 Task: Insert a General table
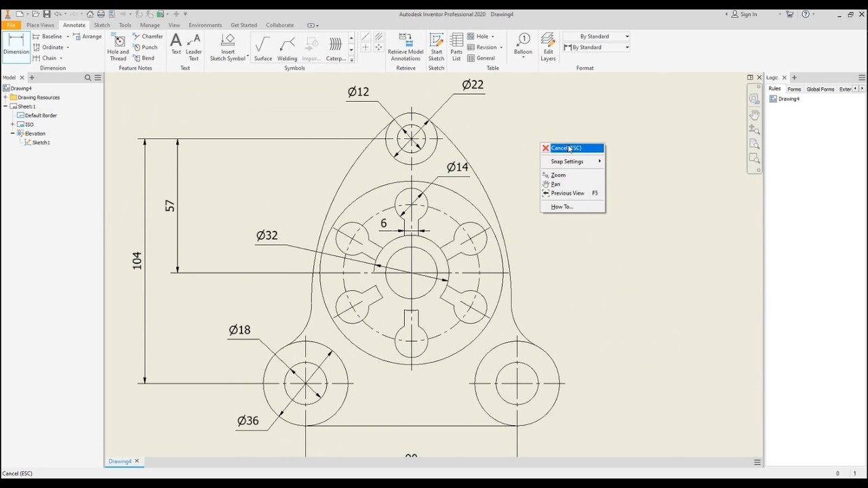[x=481, y=58]
